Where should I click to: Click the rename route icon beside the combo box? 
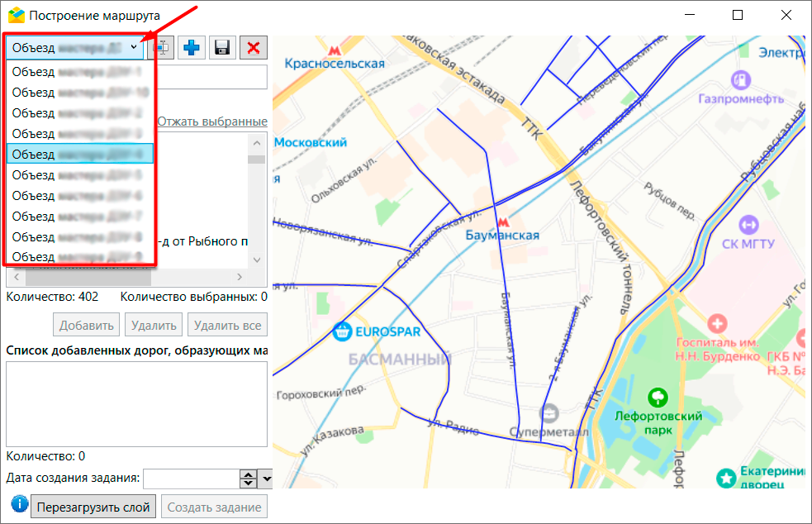tap(162, 48)
